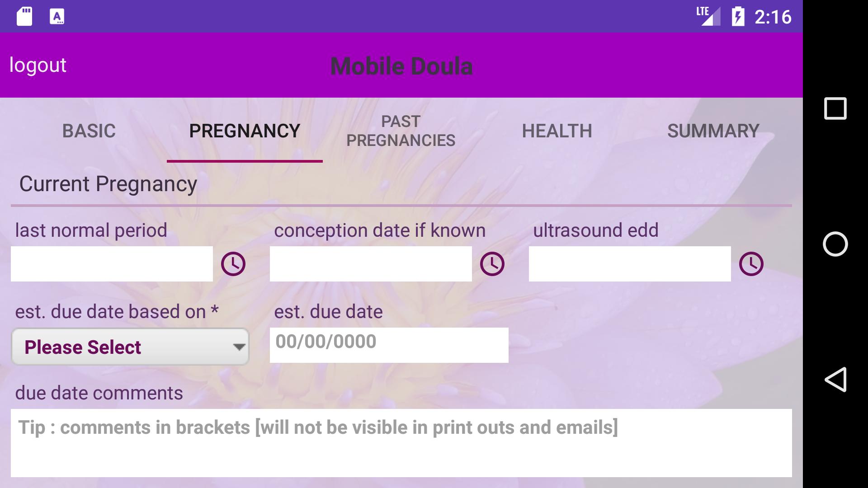
Task: Open date picker for ultrasound edd
Action: point(751,264)
